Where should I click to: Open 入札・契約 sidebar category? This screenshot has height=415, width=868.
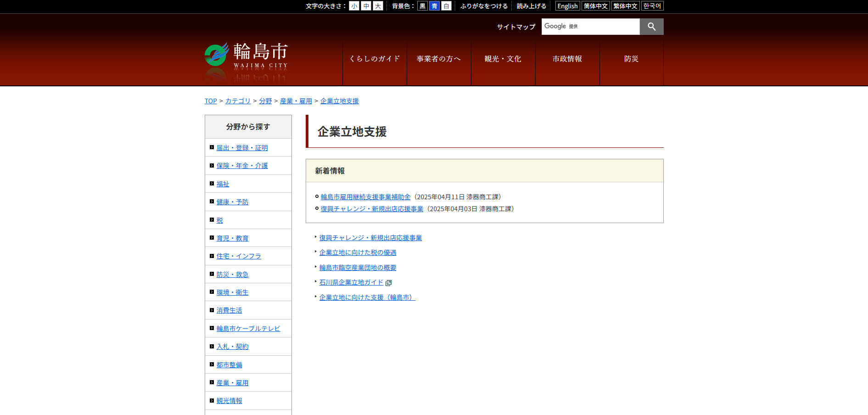232,347
